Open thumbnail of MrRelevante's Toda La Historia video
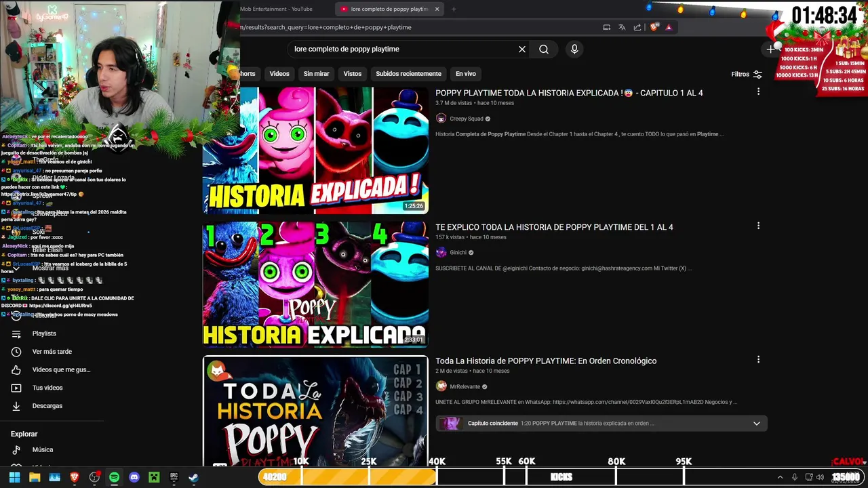Screen dimensions: 868x488 point(315,411)
